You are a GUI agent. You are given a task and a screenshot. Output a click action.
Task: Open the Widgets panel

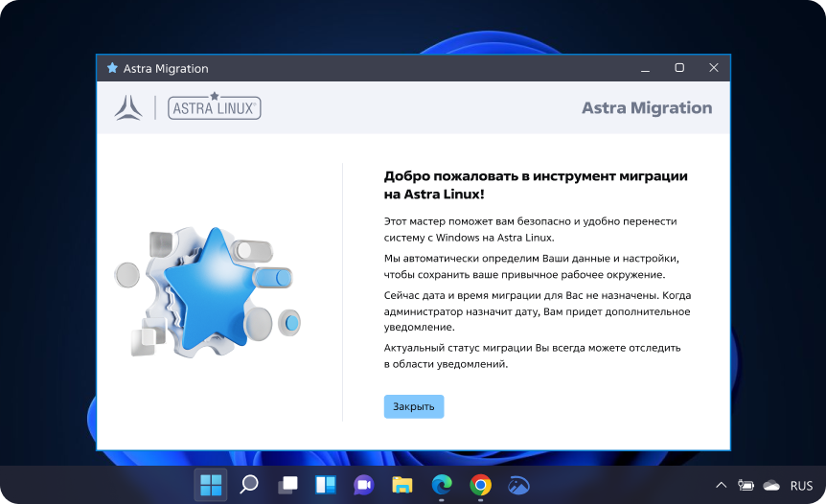[x=326, y=485]
